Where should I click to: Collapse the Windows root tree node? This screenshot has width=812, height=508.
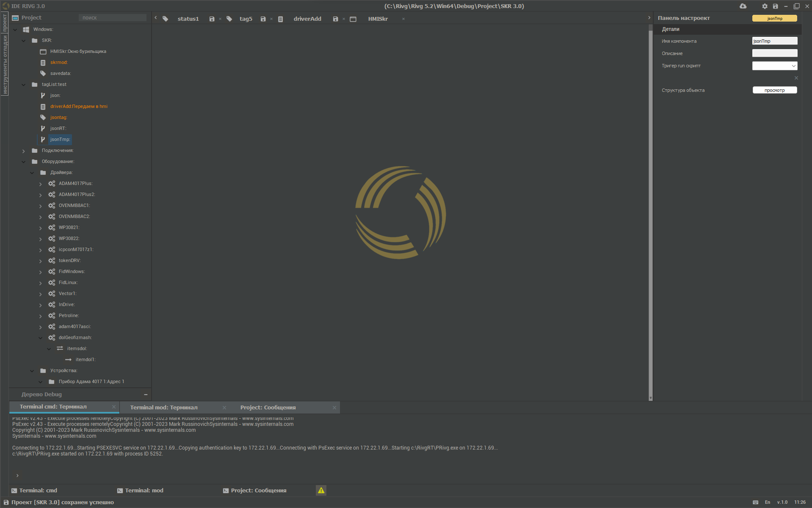pos(15,30)
